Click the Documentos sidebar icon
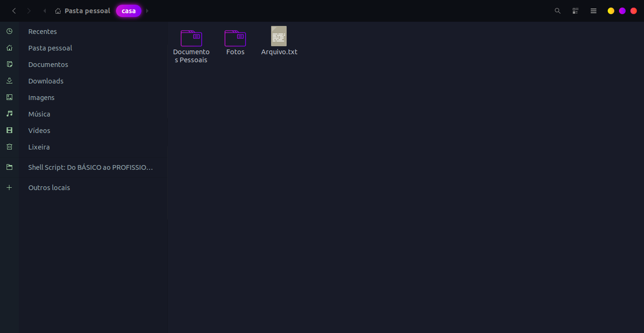 [x=9, y=64]
